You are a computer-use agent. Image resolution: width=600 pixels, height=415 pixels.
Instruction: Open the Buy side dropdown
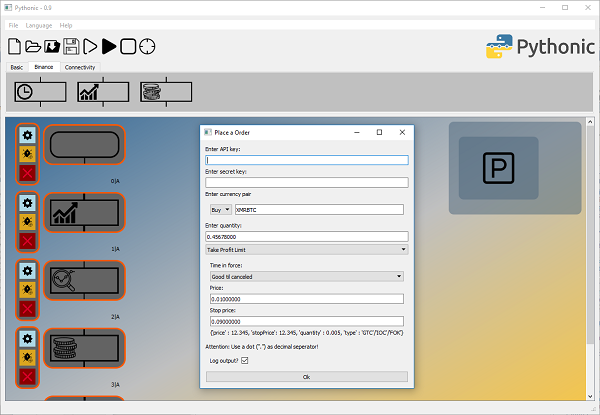click(x=221, y=210)
